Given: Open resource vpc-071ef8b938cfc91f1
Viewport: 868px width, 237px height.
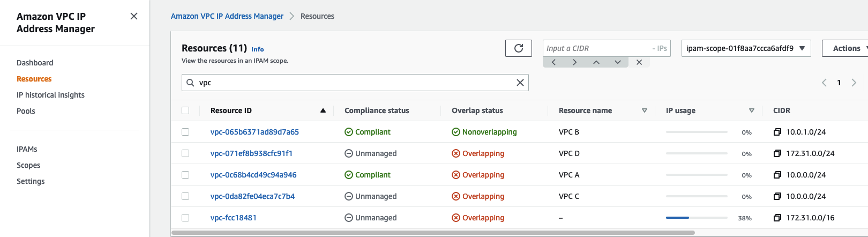Looking at the screenshot, I should click(x=251, y=153).
